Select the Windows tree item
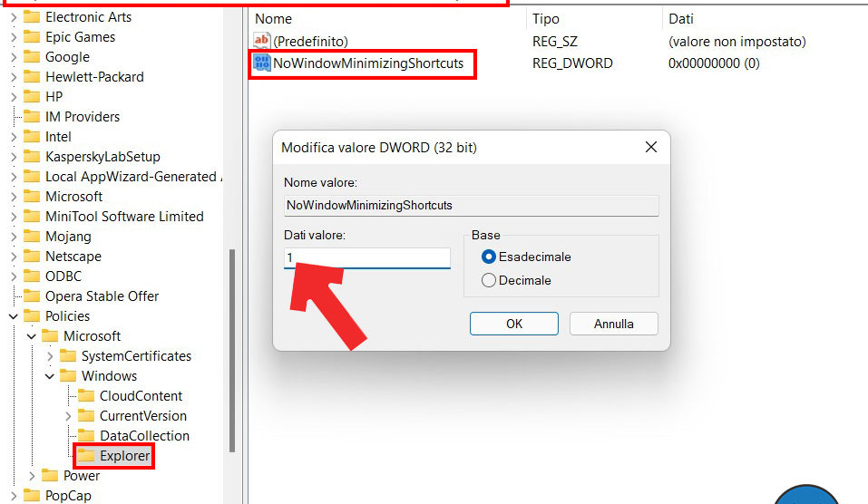This screenshot has height=504, width=868. (x=109, y=376)
